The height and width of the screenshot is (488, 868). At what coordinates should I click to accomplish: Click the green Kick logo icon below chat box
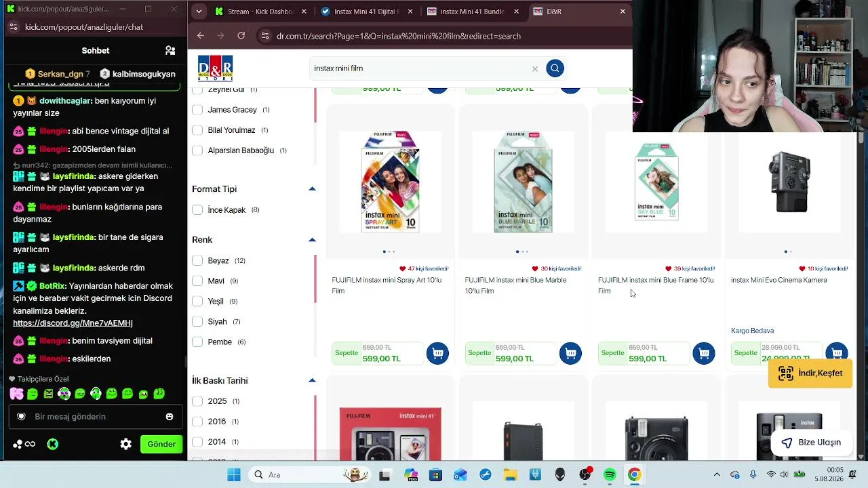[x=52, y=444]
